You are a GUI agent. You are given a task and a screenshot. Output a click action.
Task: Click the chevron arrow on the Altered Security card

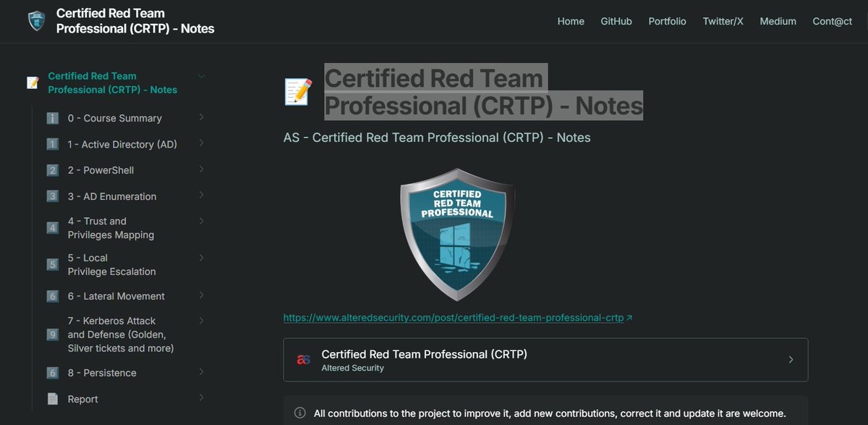(791, 360)
